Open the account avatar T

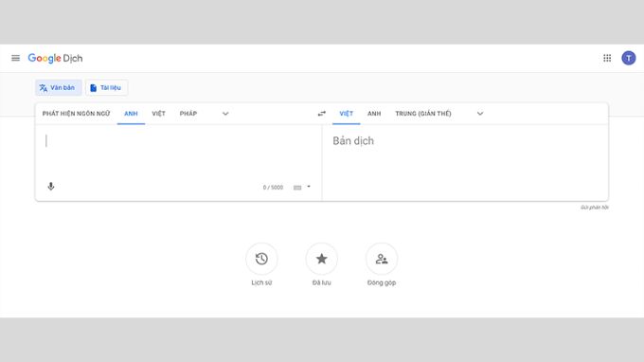click(x=629, y=58)
